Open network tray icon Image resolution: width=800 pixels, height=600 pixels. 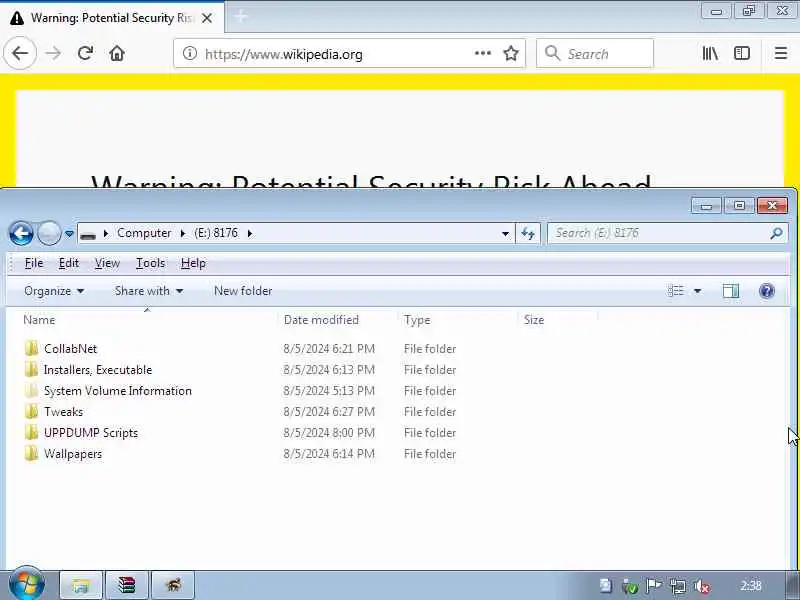coord(678,587)
